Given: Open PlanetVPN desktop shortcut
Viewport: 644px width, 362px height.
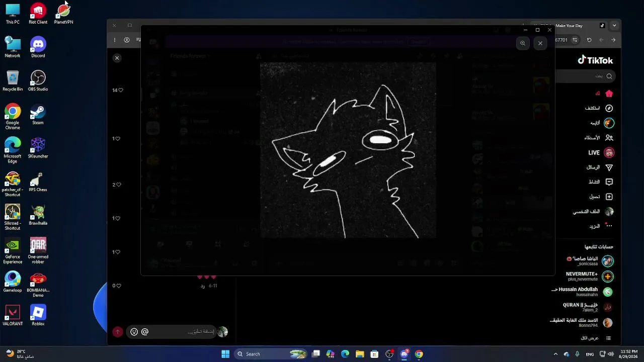Looking at the screenshot, I should point(63,14).
